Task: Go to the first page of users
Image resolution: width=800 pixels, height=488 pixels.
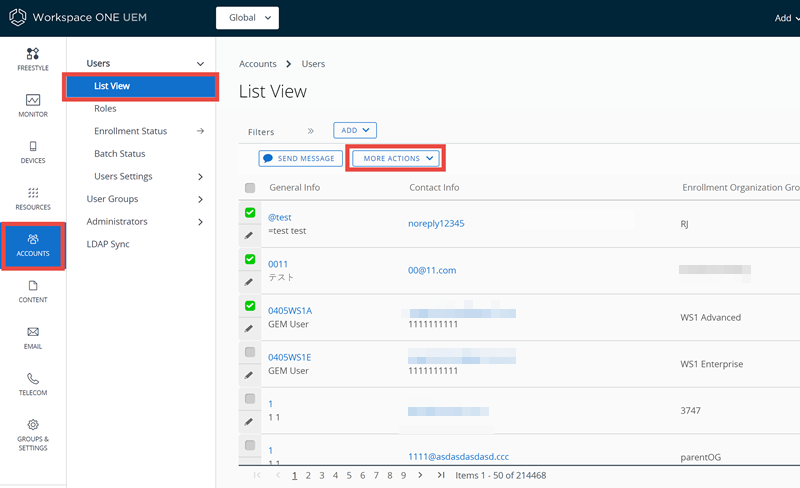Action: (x=257, y=475)
